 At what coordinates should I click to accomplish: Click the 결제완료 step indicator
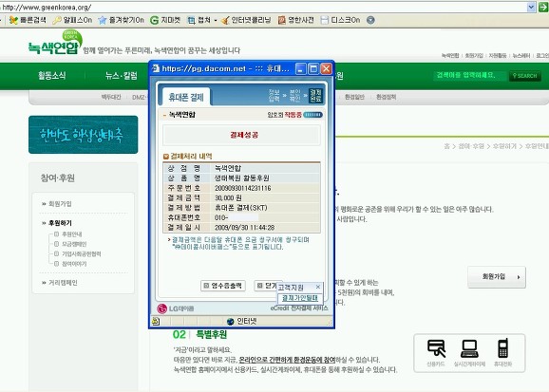coord(315,96)
